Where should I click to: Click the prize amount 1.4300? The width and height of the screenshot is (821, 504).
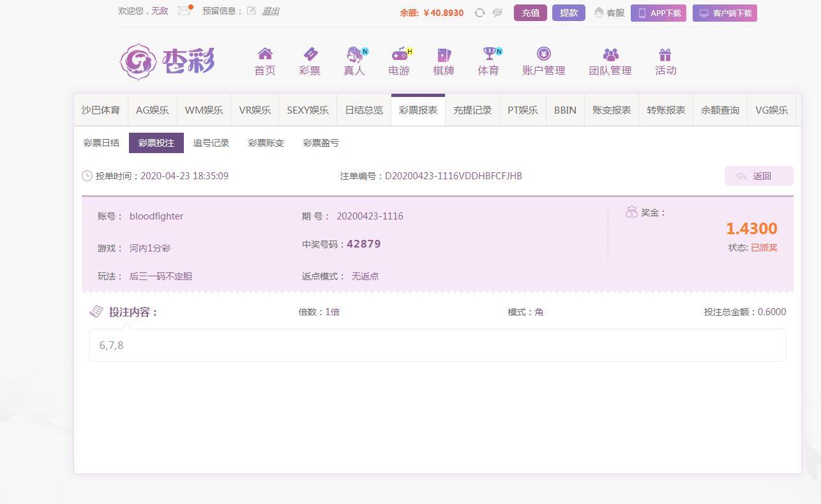tap(751, 228)
